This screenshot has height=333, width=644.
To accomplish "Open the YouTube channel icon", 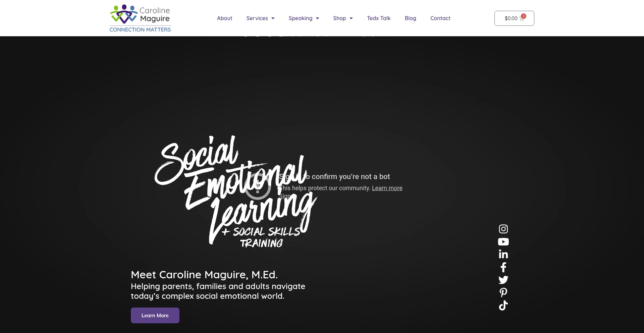I will [x=503, y=242].
